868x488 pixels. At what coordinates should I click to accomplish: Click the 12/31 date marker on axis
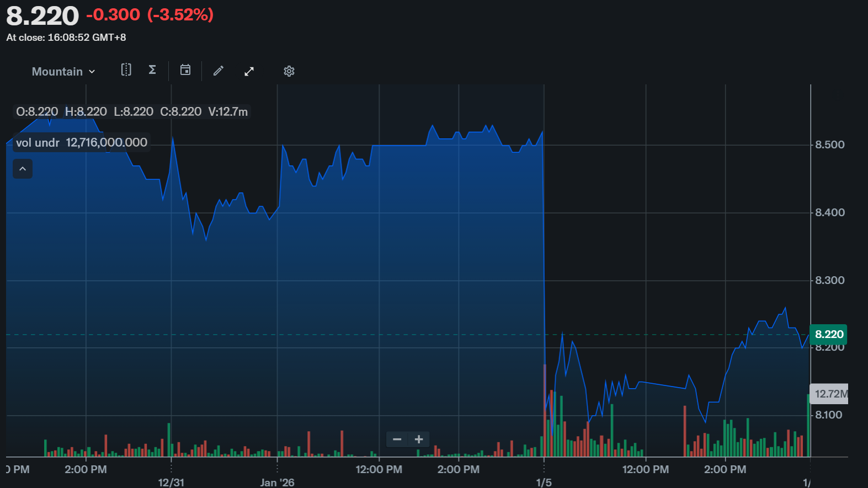171,482
